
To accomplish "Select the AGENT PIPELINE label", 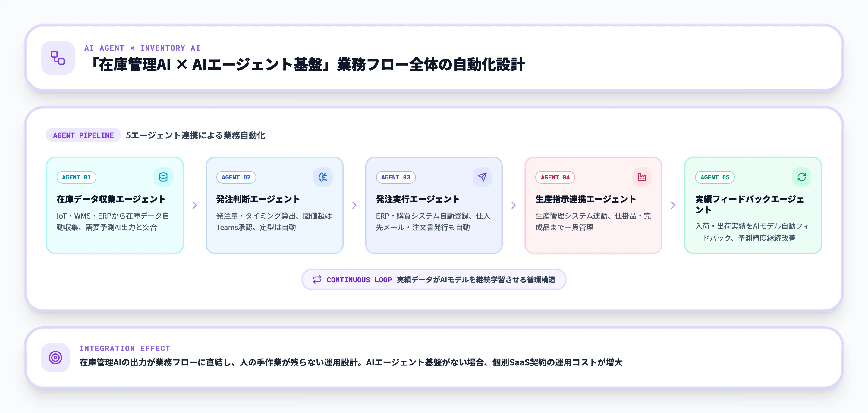I will pos(83,135).
